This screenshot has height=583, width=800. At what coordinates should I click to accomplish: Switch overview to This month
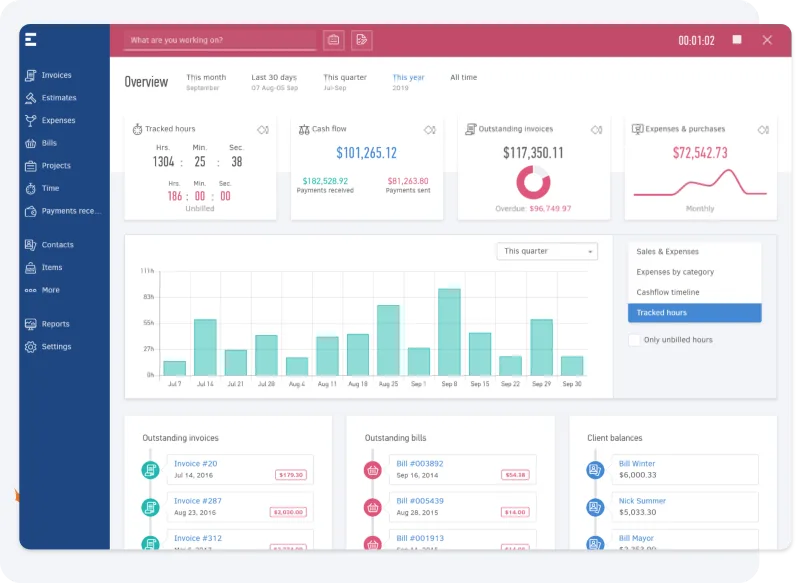coord(206,82)
